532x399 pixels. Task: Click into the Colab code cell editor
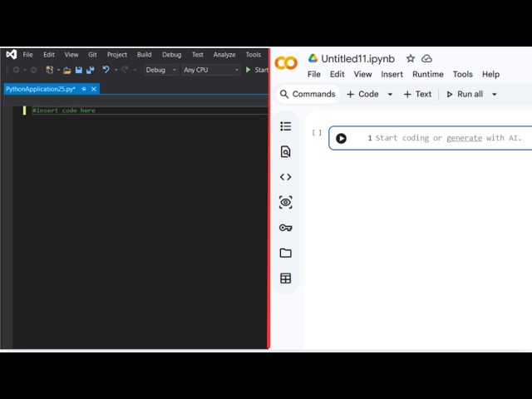(x=448, y=138)
